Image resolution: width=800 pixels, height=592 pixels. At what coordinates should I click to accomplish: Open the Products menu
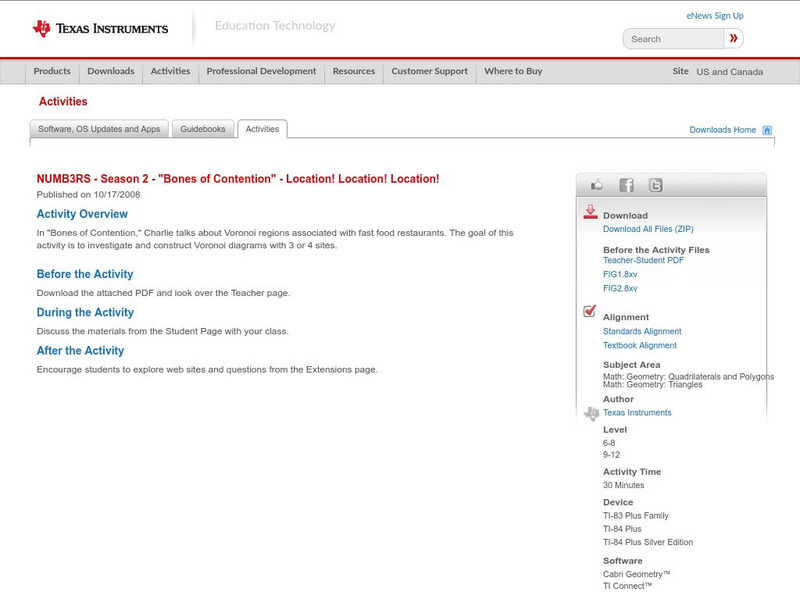(52, 71)
